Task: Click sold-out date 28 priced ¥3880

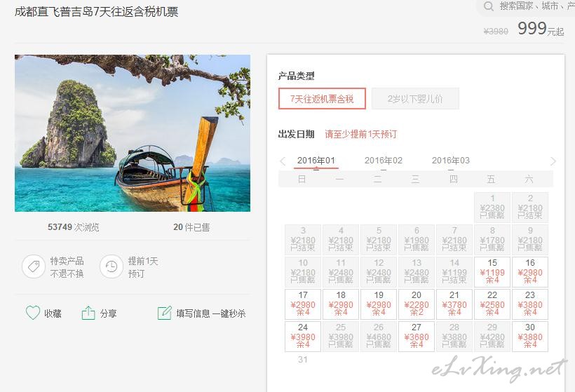Action: (454, 337)
